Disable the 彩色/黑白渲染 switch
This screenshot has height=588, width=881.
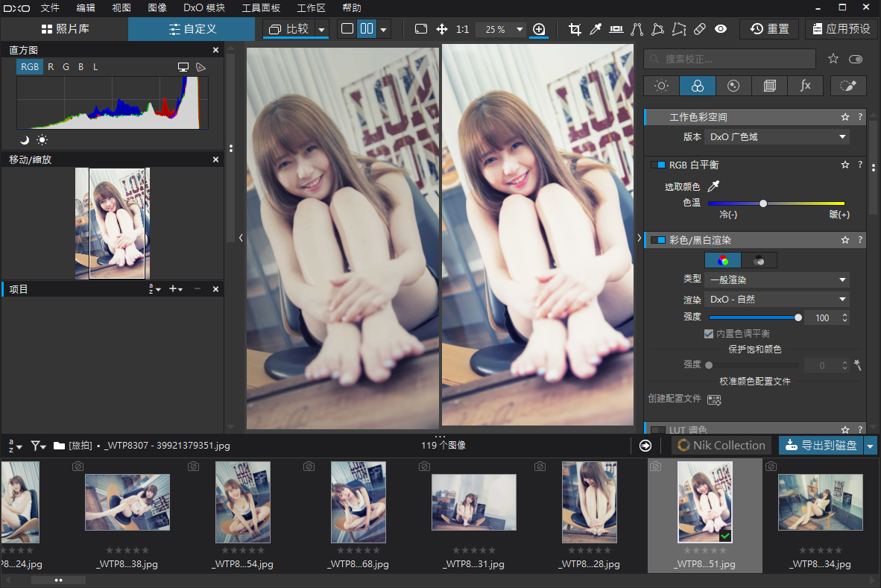(x=657, y=240)
